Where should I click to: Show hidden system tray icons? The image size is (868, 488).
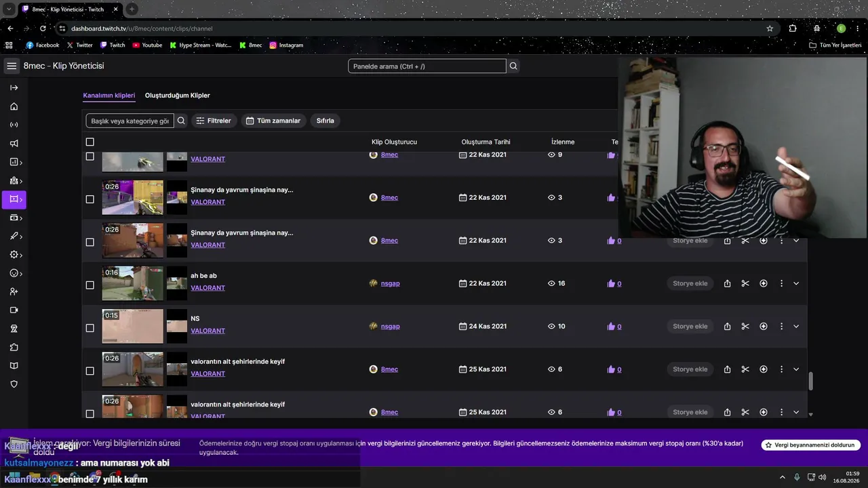pyautogui.click(x=783, y=477)
